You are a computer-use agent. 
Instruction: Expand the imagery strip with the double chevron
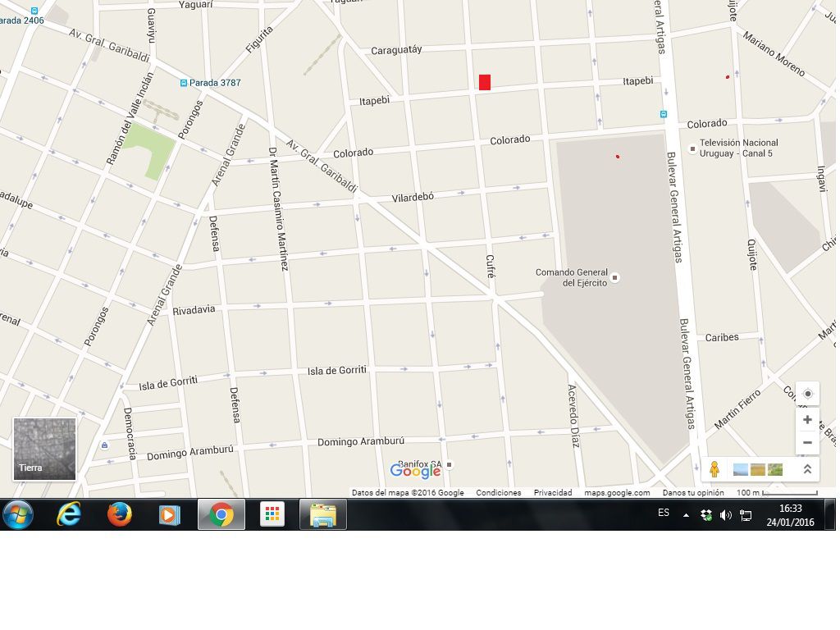807,469
